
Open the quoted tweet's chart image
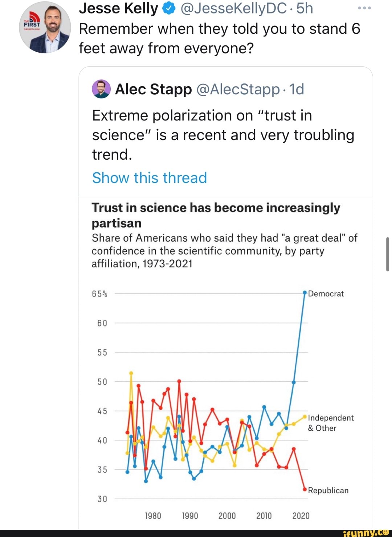pyautogui.click(x=218, y=399)
